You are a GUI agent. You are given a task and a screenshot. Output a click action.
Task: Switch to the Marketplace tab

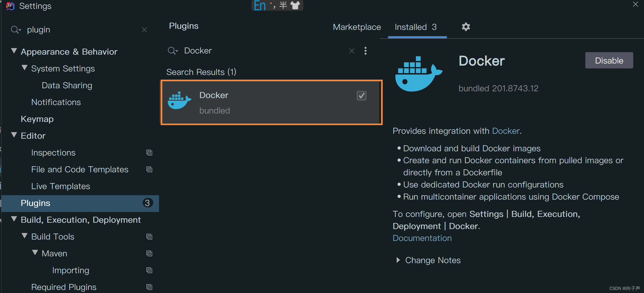pos(357,27)
